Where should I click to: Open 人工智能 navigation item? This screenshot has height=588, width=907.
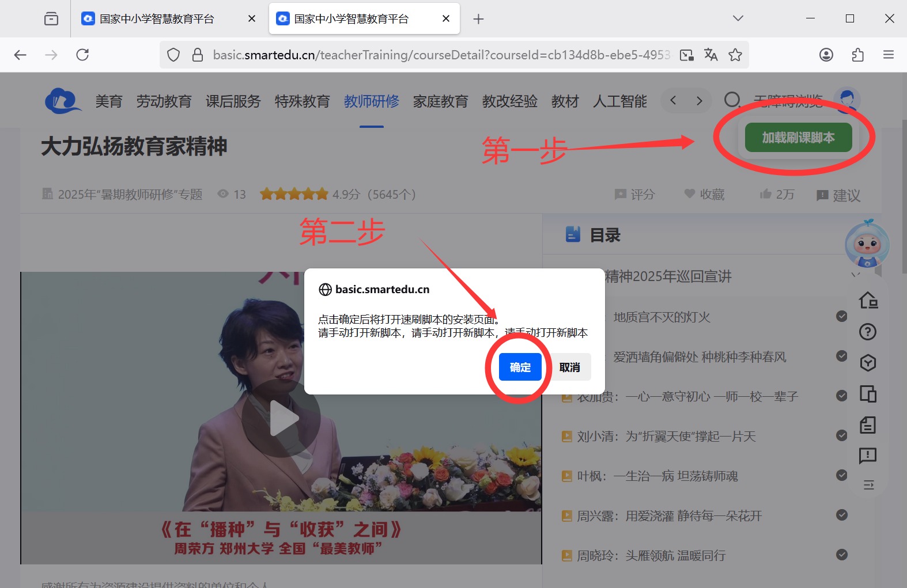click(621, 101)
